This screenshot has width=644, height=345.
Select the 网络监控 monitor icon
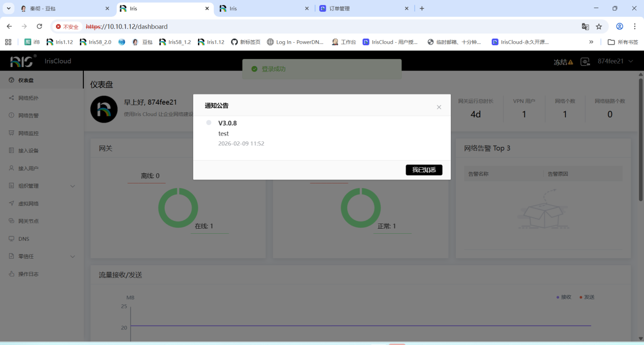(x=12, y=133)
